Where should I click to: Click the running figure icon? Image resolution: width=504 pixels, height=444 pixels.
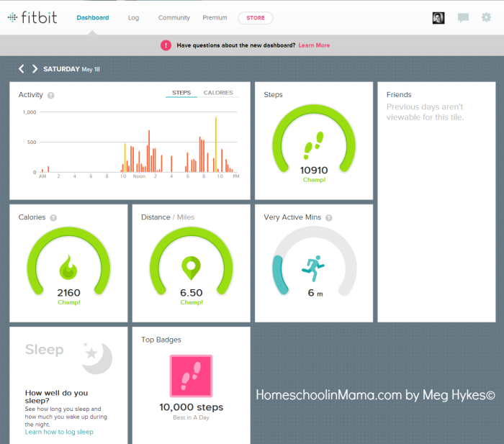(313, 268)
